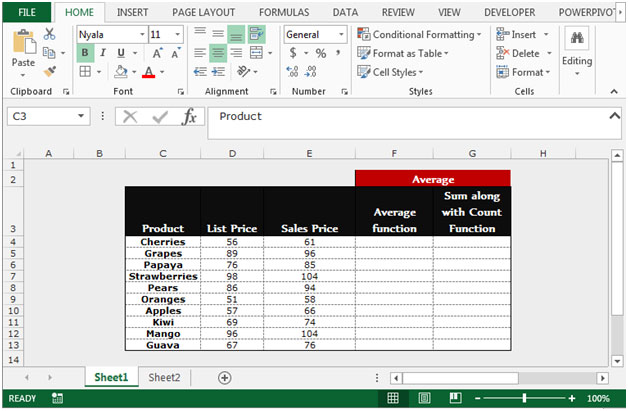Align text right

(236, 53)
